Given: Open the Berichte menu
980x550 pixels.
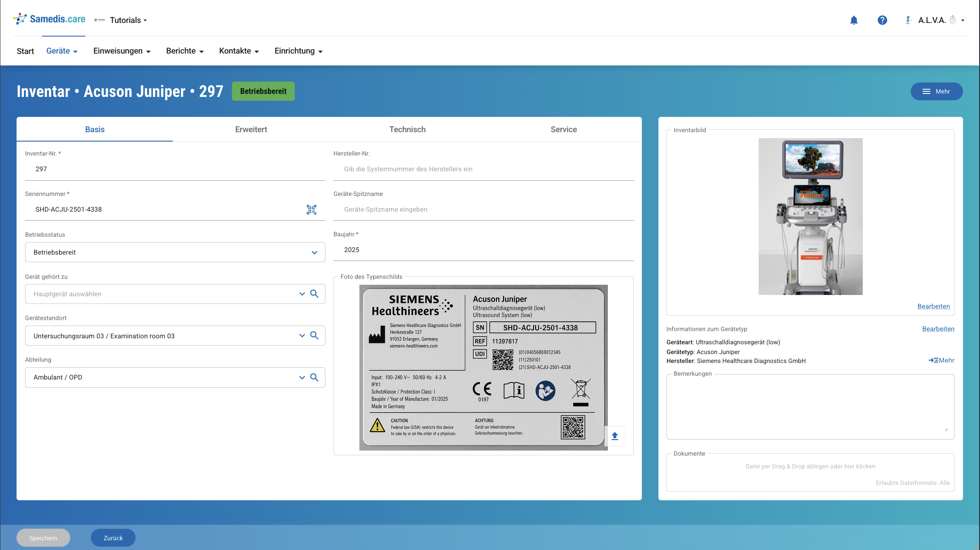Looking at the screenshot, I should click(185, 51).
